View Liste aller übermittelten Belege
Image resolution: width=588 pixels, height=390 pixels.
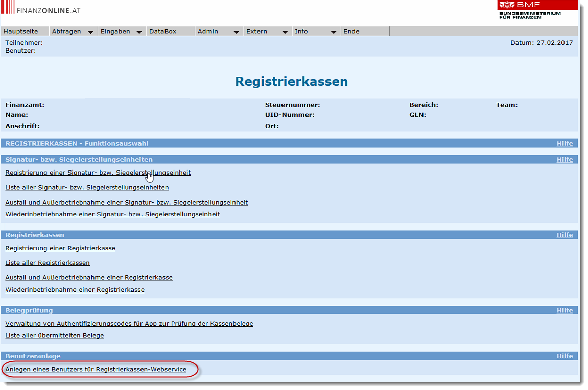pos(55,336)
